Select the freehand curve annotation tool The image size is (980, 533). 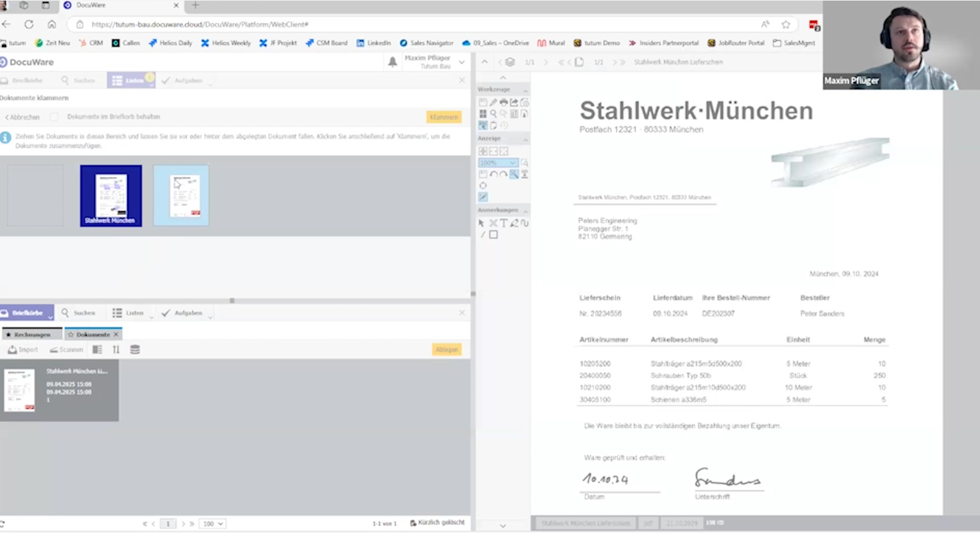(x=524, y=223)
